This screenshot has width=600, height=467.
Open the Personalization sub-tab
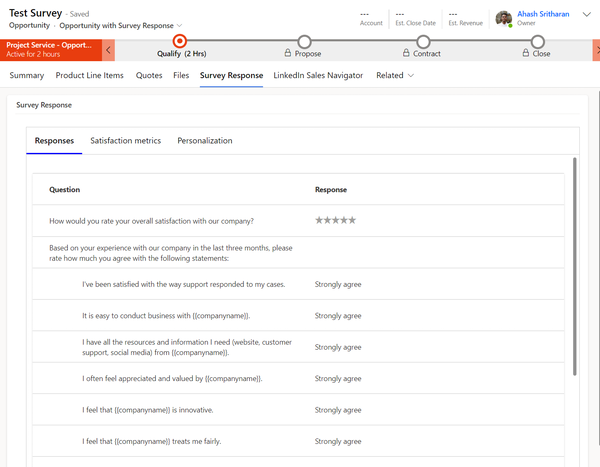pyautogui.click(x=205, y=140)
